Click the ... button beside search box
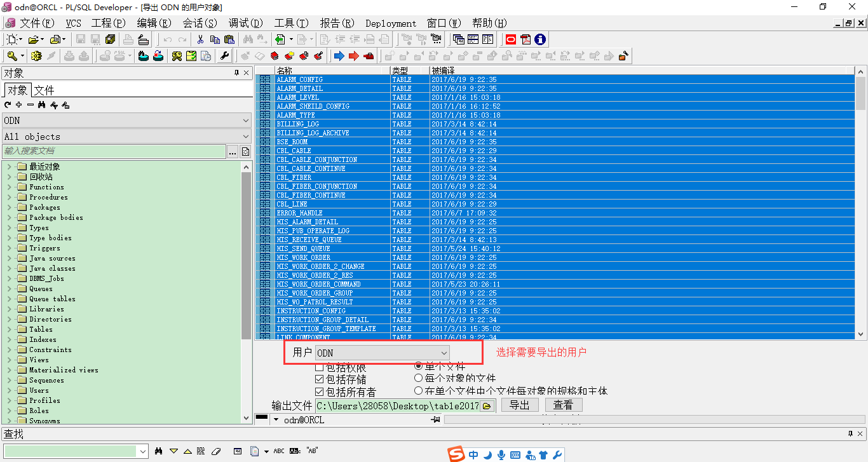 (x=232, y=151)
